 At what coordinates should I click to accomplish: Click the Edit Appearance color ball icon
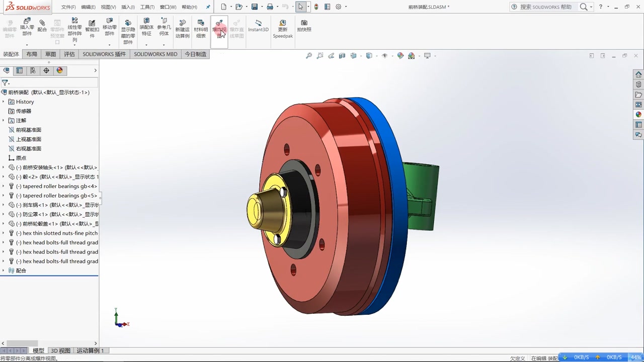[400, 56]
